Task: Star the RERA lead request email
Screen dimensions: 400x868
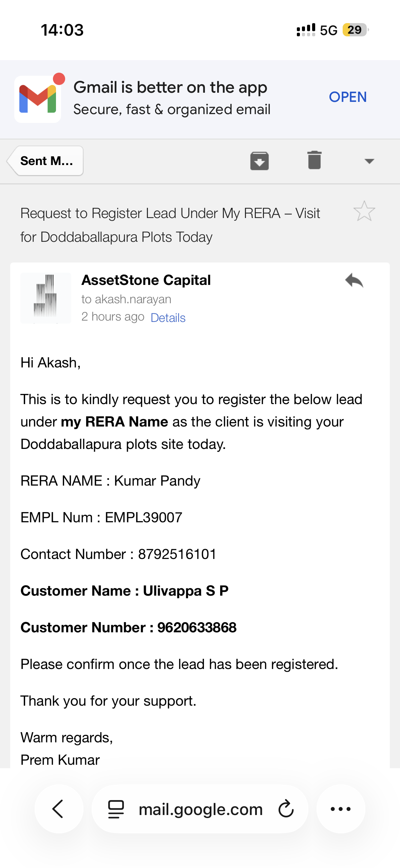Action: click(364, 211)
